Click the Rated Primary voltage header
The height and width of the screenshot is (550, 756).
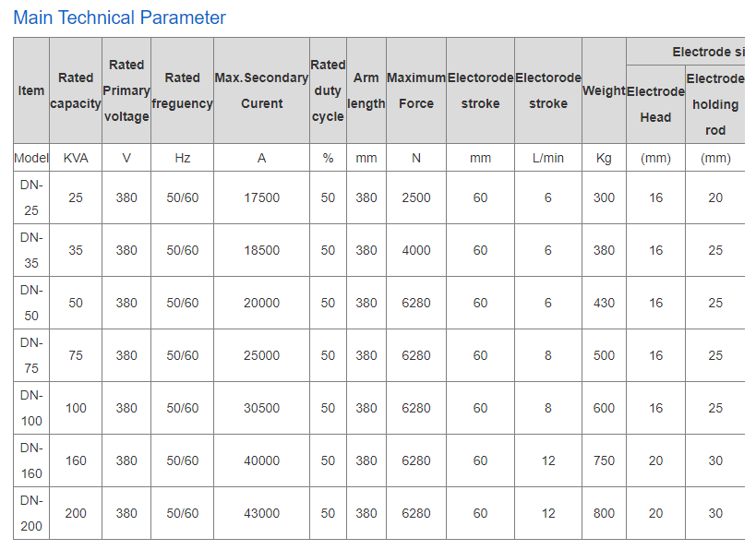pyautogui.click(x=126, y=90)
